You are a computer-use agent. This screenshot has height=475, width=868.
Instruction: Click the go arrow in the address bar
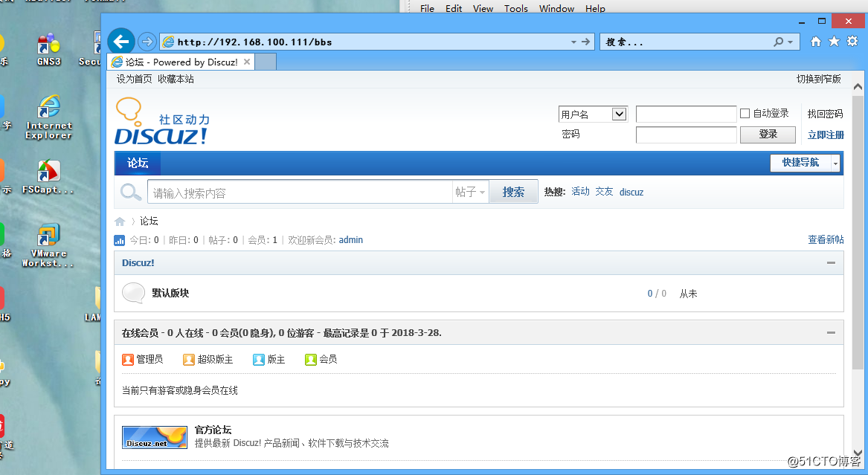pyautogui.click(x=585, y=42)
